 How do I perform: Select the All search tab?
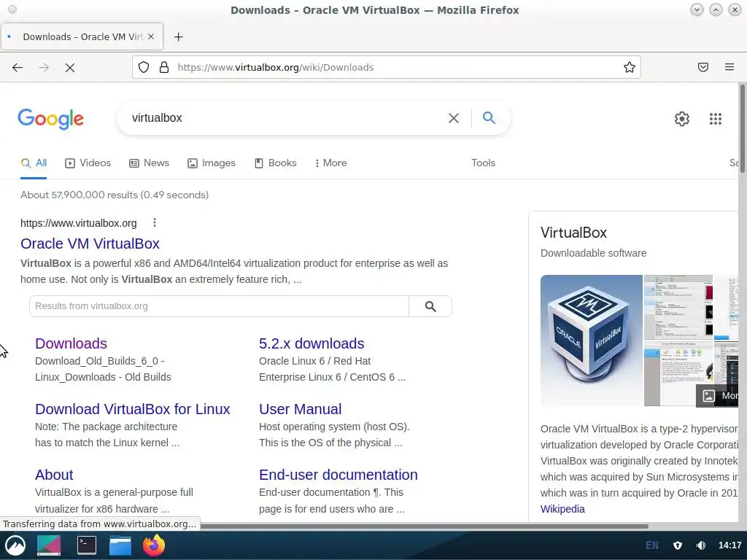[x=34, y=163]
